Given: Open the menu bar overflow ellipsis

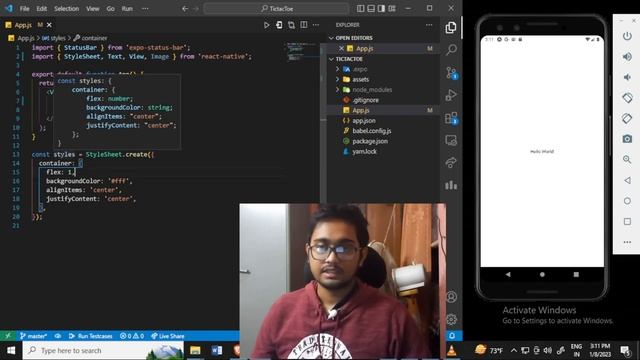Looking at the screenshot, I should 145,9.
